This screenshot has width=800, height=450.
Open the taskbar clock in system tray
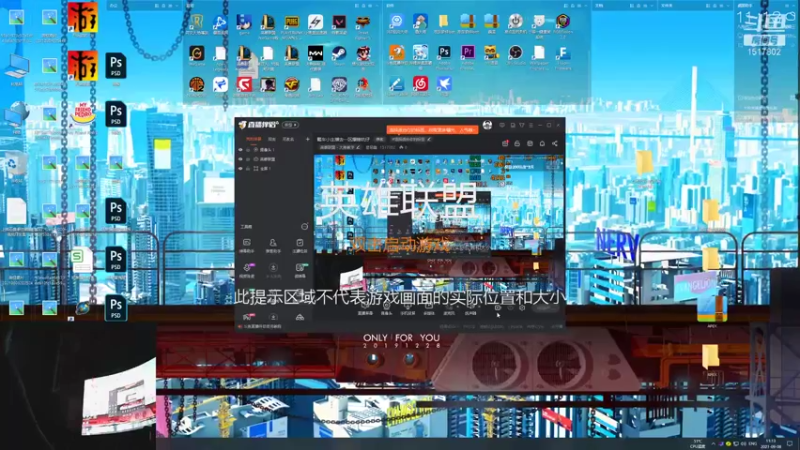point(771,443)
